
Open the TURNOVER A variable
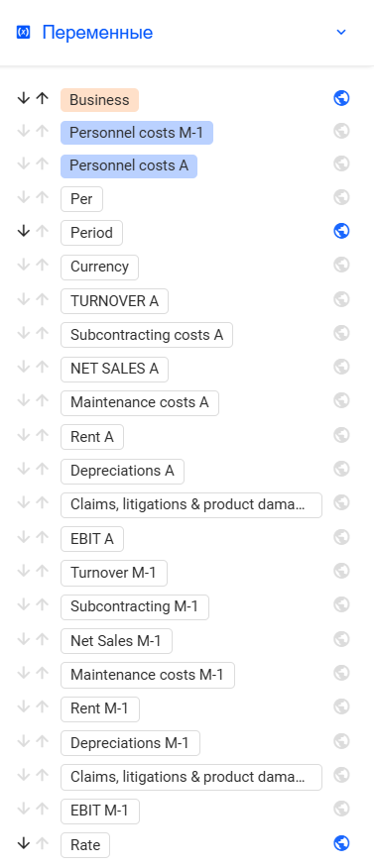(x=114, y=301)
